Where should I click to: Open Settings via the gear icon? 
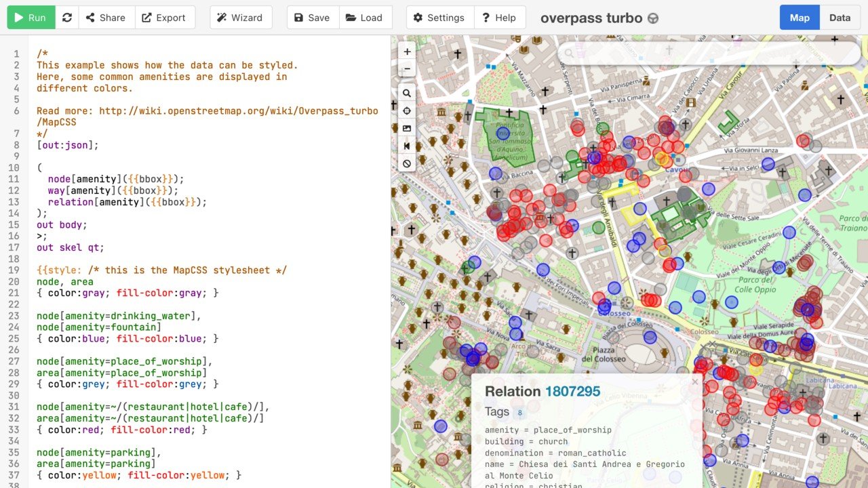pos(439,18)
